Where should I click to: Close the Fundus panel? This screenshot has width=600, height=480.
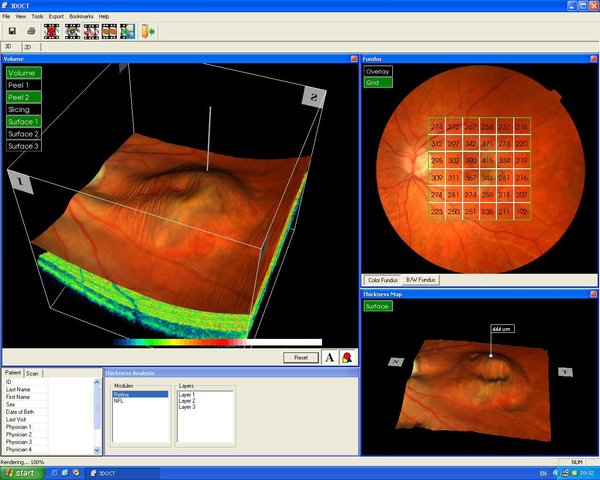[593, 59]
